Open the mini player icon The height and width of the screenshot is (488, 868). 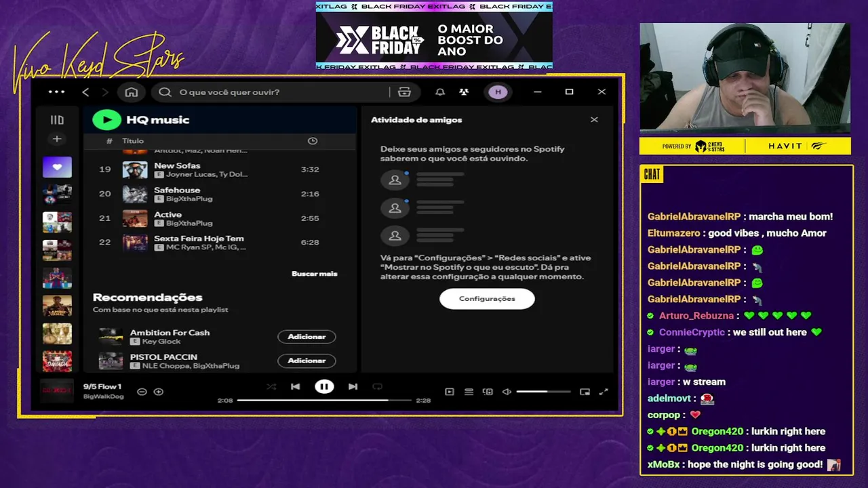coord(585,392)
